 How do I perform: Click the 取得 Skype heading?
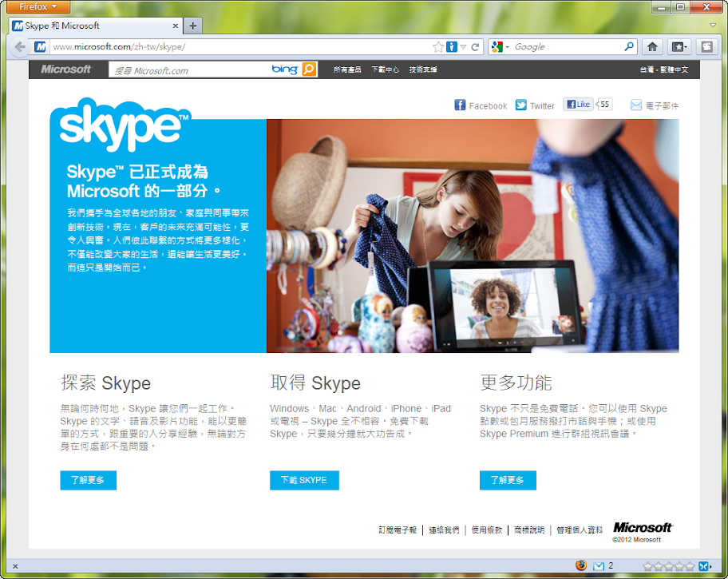(x=315, y=383)
